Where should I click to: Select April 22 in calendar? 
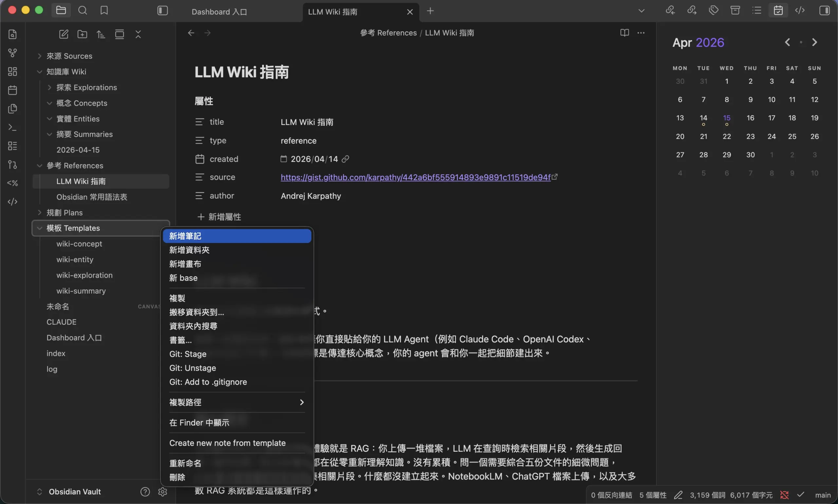click(x=726, y=136)
